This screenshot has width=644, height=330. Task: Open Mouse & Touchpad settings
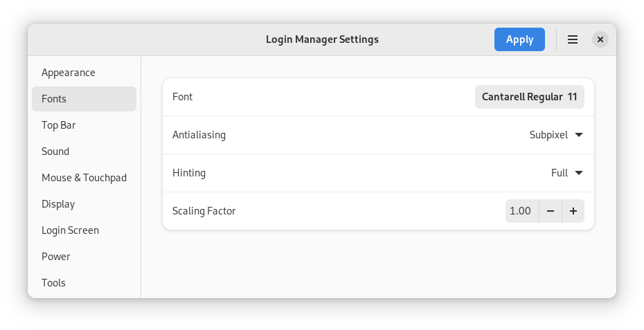pyautogui.click(x=84, y=178)
